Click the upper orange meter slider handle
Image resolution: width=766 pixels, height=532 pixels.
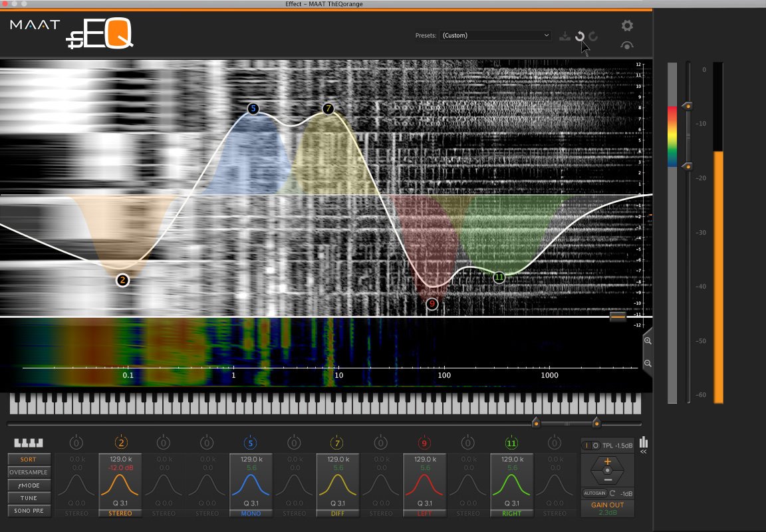[x=688, y=106]
